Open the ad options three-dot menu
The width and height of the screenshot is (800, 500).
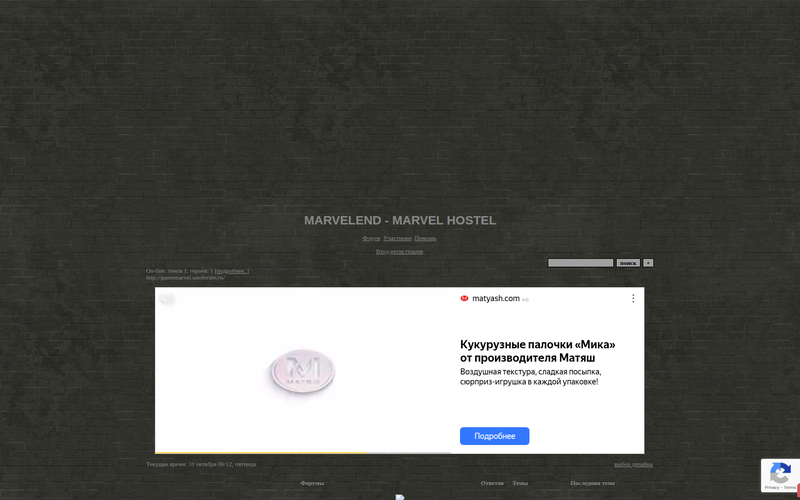(x=633, y=298)
